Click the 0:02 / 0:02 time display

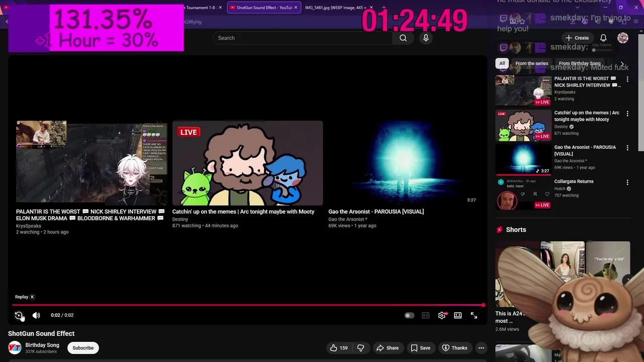pyautogui.click(x=62, y=315)
